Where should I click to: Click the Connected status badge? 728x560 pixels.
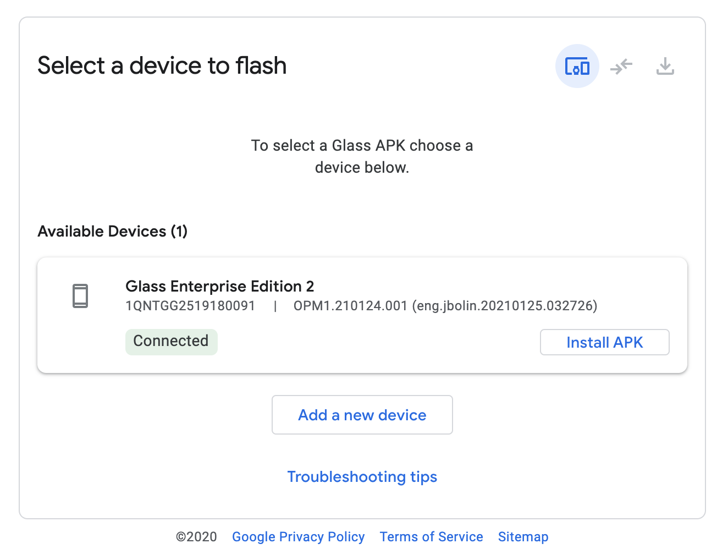point(171,342)
